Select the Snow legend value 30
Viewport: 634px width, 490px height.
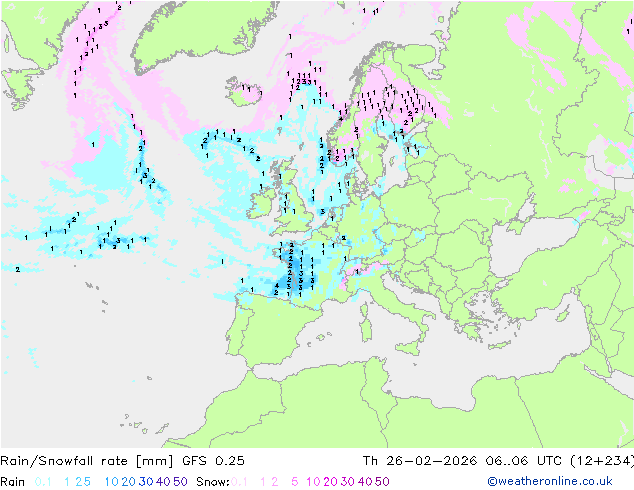click(x=348, y=482)
